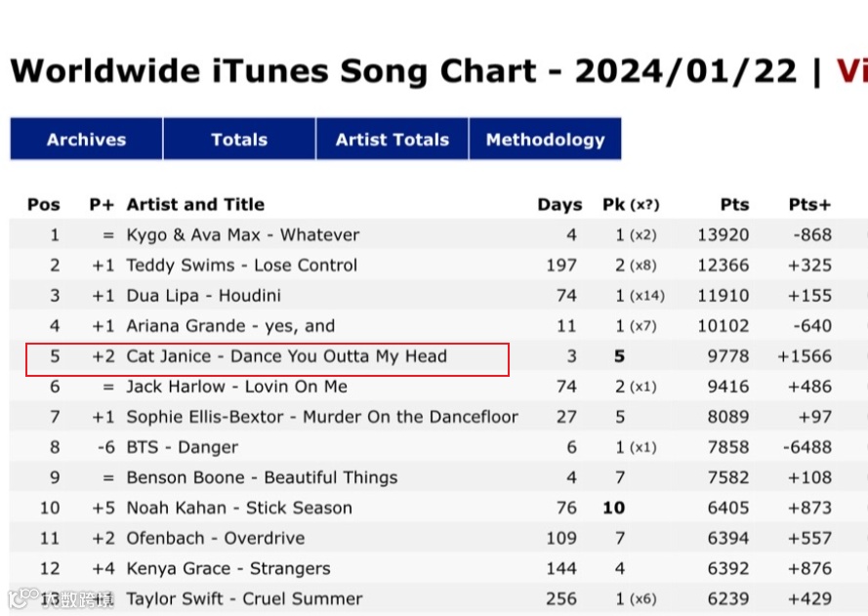Switch to the Totals tab
Screen dimensions: 868x616
point(239,140)
